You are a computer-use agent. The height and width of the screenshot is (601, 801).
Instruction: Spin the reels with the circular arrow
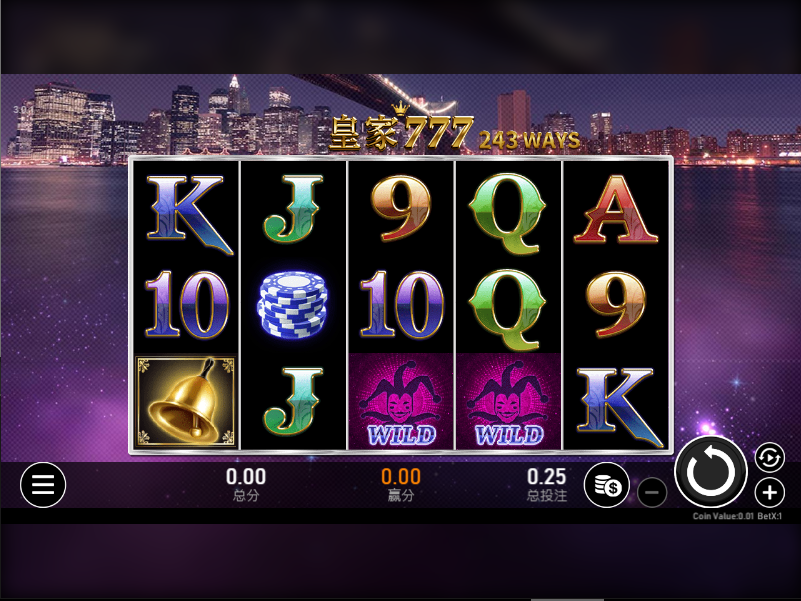point(711,472)
